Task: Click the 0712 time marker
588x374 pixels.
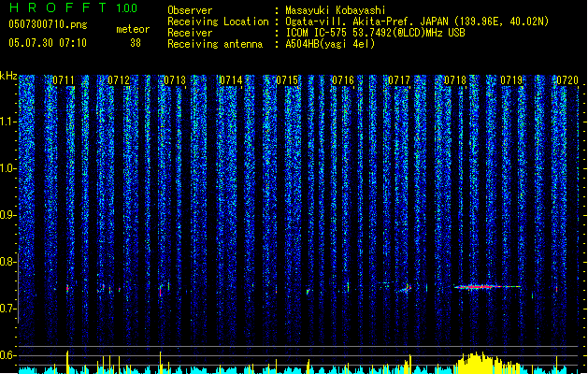Action: [119, 80]
